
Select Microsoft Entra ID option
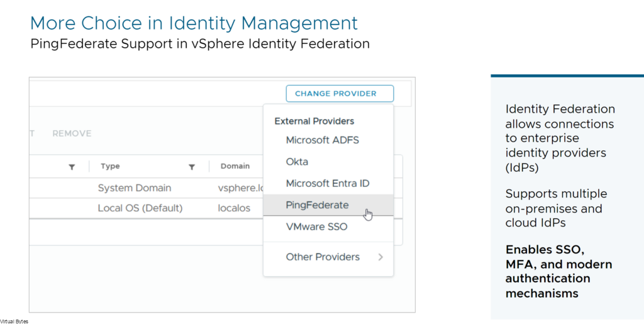pyautogui.click(x=328, y=183)
